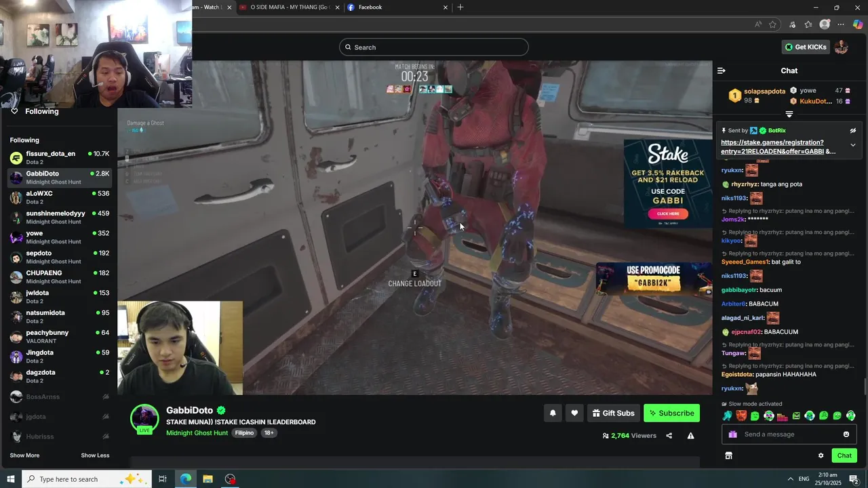The width and height of the screenshot is (868, 488).
Task: Collapse list with Show Less
Action: coord(95,455)
